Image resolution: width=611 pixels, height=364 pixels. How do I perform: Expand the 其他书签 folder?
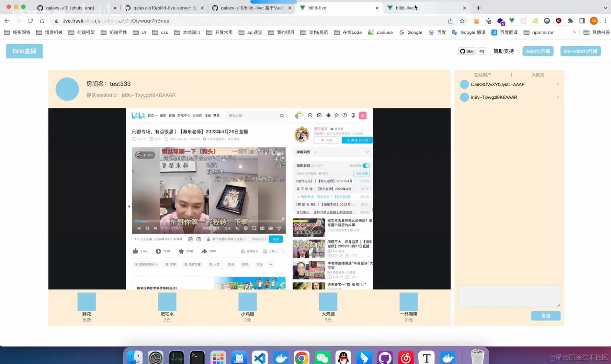[597, 32]
